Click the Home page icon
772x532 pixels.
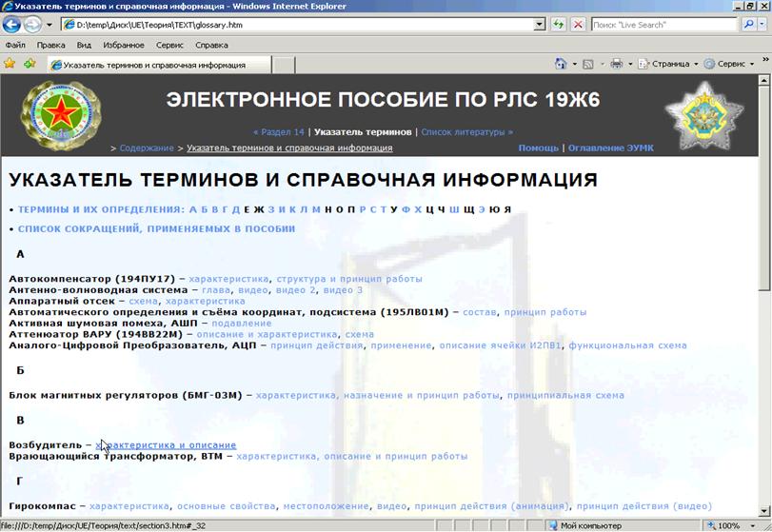561,64
